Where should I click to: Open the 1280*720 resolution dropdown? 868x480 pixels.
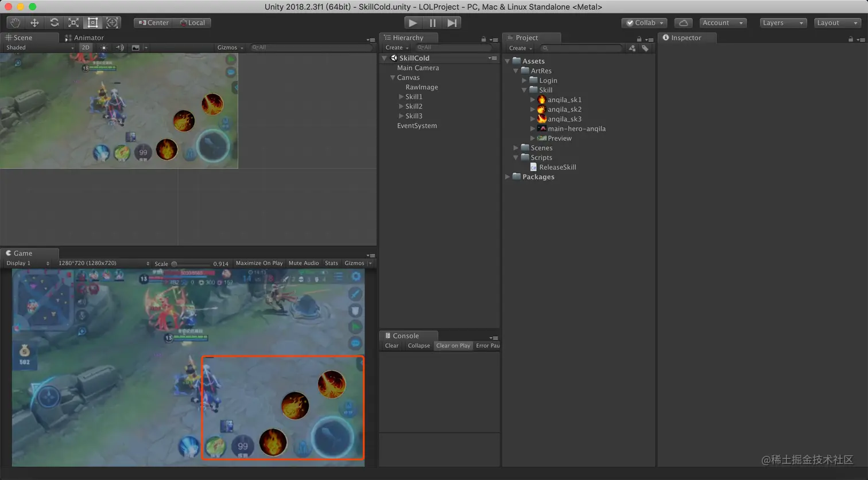pos(103,263)
